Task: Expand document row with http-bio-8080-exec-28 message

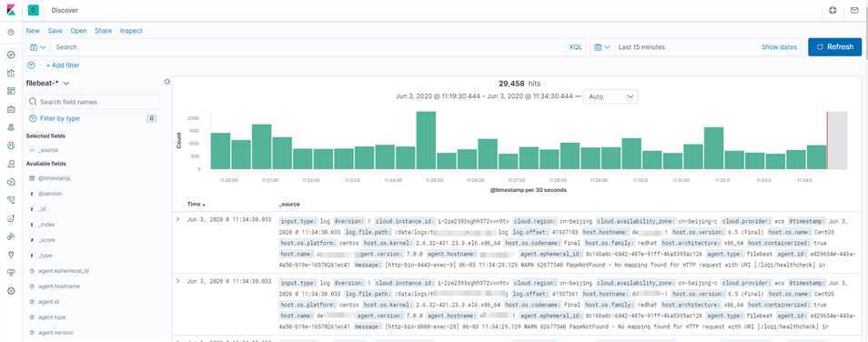Action: (x=177, y=281)
